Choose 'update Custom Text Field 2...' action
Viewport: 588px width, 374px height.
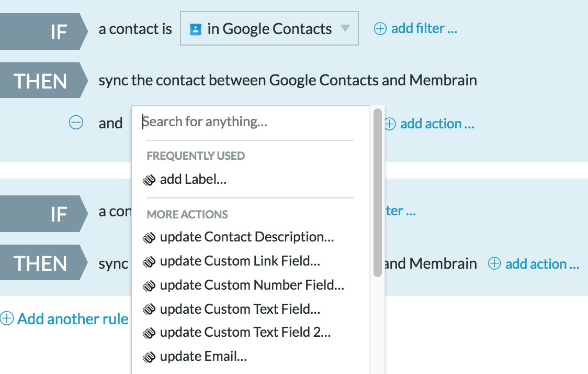pyautogui.click(x=245, y=332)
